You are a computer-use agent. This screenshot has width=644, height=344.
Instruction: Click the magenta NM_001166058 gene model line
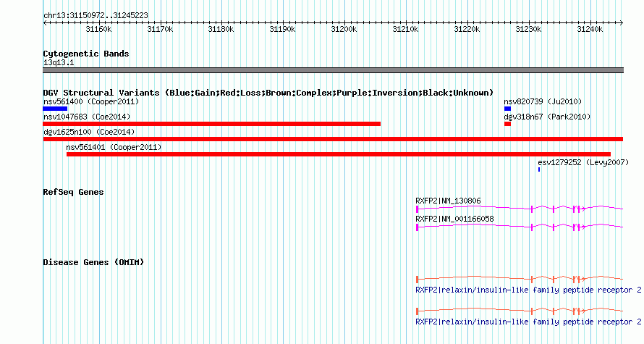click(520, 227)
